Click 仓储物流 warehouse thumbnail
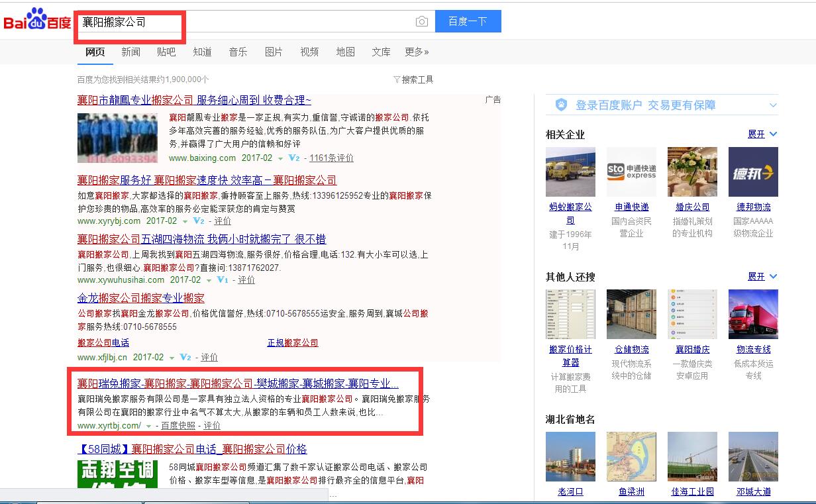 631,314
